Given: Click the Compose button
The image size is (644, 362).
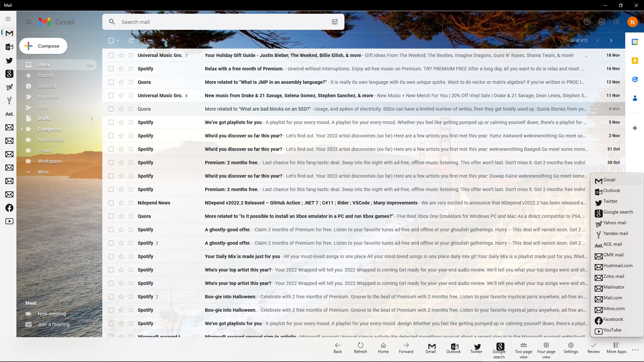Looking at the screenshot, I should (43, 46).
